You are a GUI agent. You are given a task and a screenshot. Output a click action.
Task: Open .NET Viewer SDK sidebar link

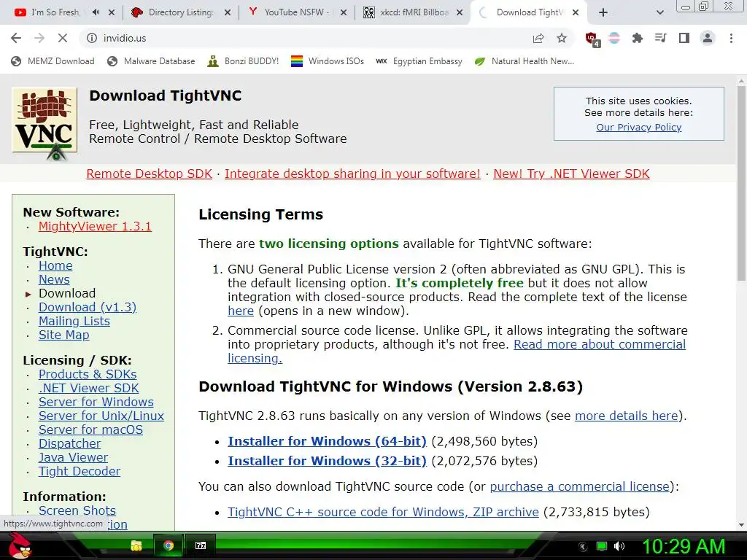pyautogui.click(x=88, y=388)
